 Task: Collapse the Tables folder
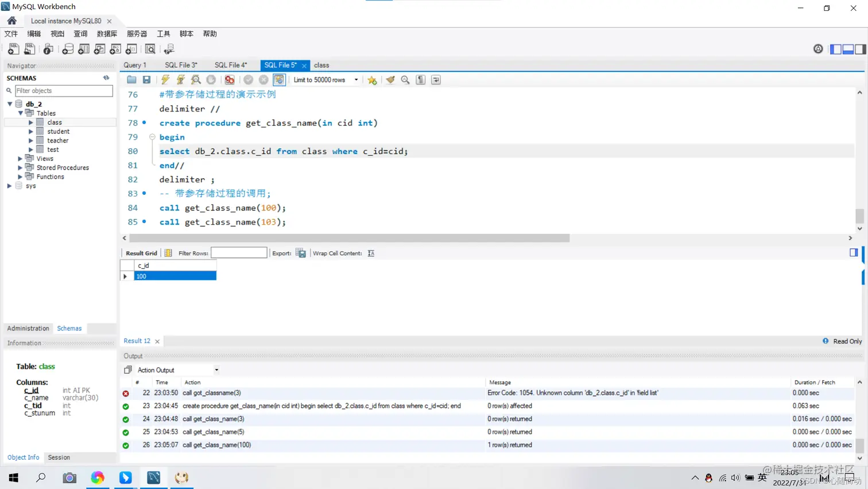pyautogui.click(x=20, y=113)
